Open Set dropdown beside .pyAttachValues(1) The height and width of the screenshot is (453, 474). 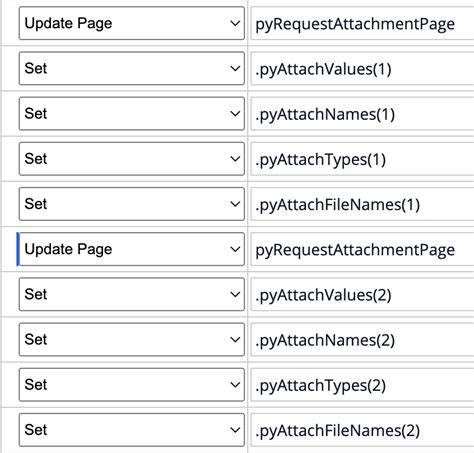pos(132,68)
